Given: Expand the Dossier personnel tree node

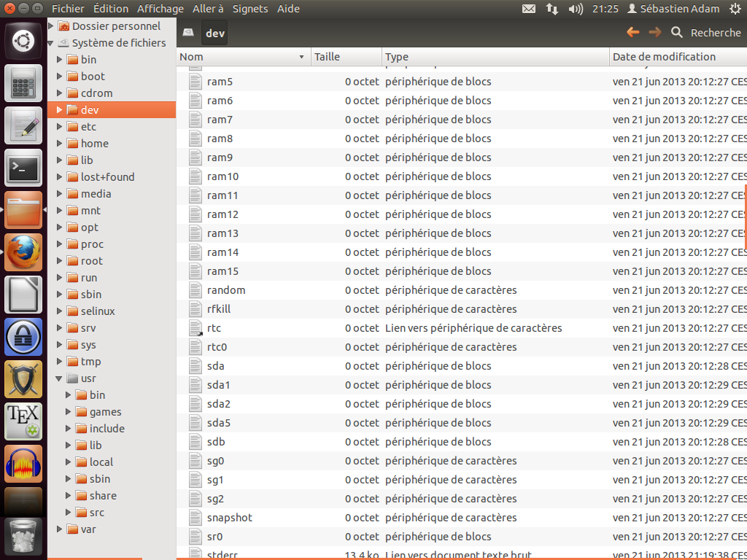Looking at the screenshot, I should pyautogui.click(x=51, y=26).
